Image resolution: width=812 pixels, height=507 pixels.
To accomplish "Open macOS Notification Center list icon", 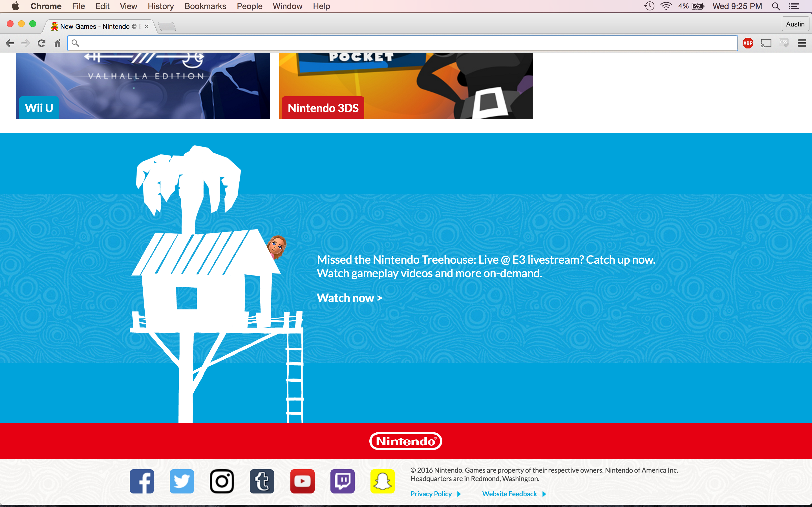I will pos(794,6).
